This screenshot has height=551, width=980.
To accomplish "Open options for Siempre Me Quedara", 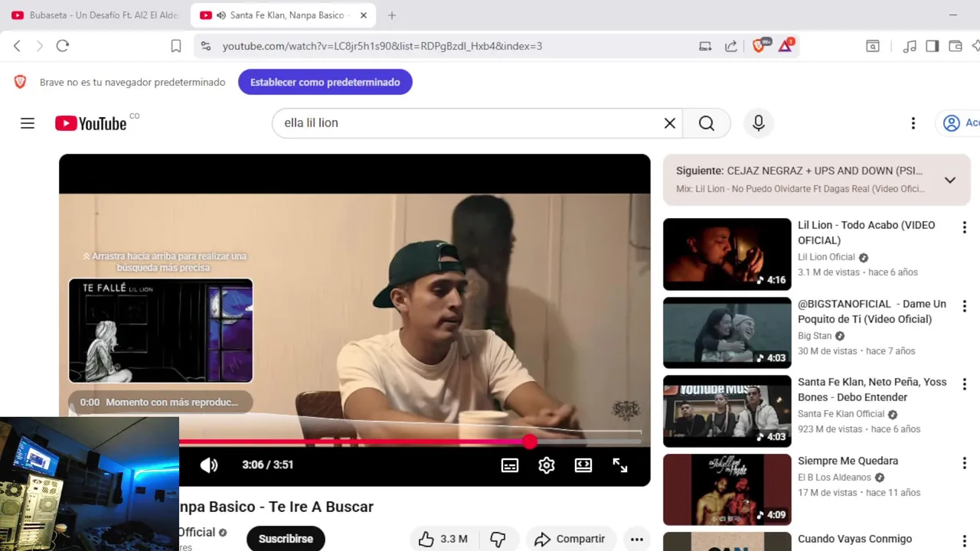I will coord(965,463).
